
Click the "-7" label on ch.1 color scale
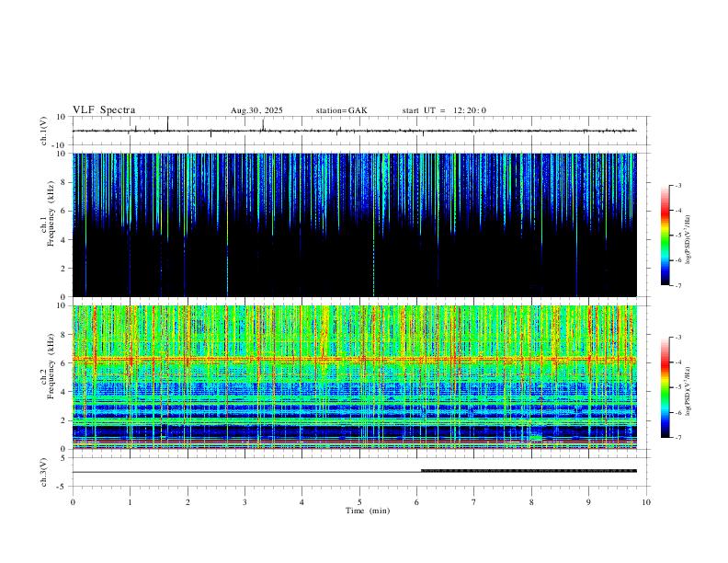coord(677,285)
